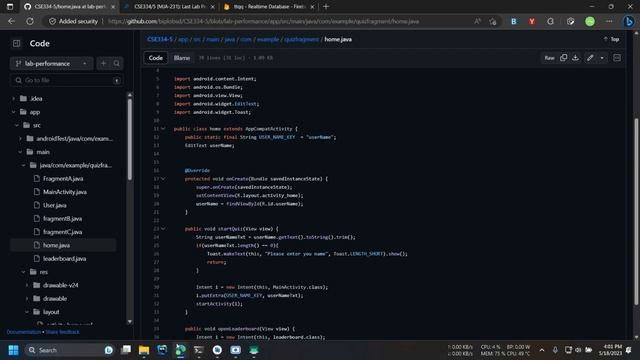Image resolution: width=640 pixels, height=360 pixels.
Task: Open MainActivity.java in file tree
Action: pyautogui.click(x=64, y=192)
